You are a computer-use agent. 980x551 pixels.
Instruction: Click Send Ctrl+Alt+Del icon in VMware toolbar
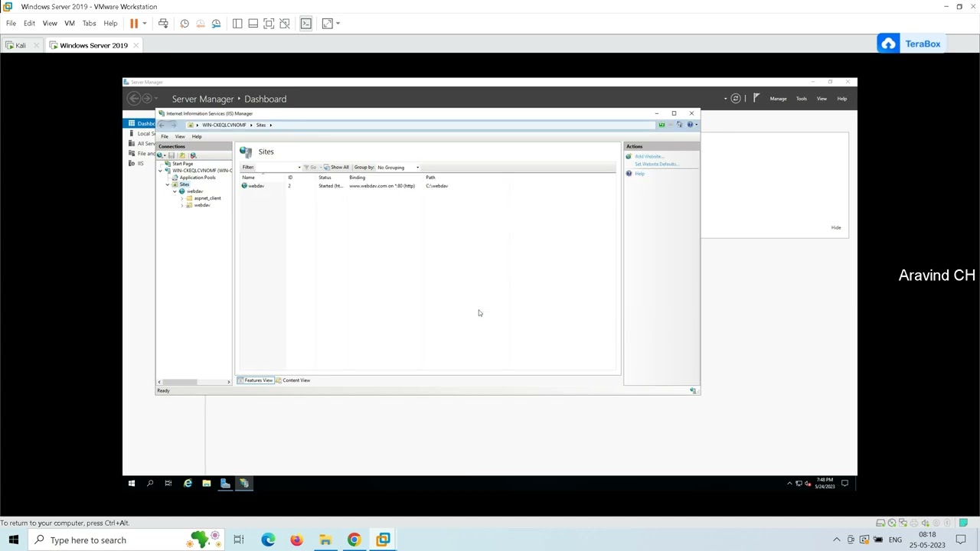(x=163, y=24)
